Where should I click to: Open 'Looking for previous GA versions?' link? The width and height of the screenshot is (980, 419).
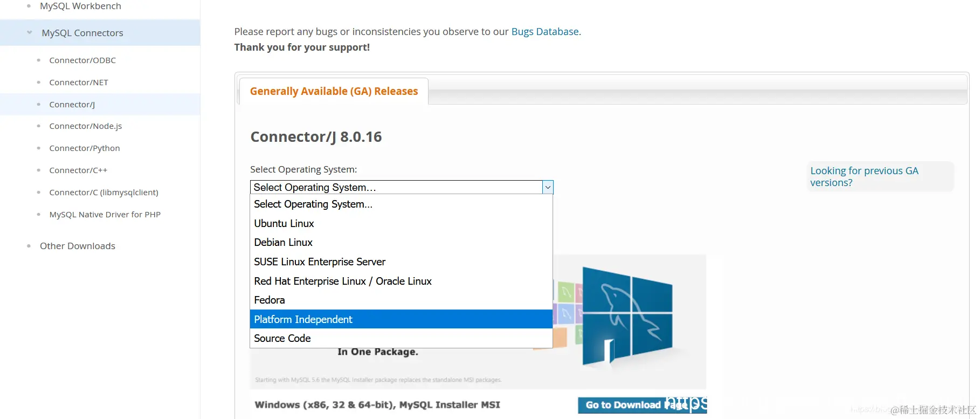tap(864, 176)
